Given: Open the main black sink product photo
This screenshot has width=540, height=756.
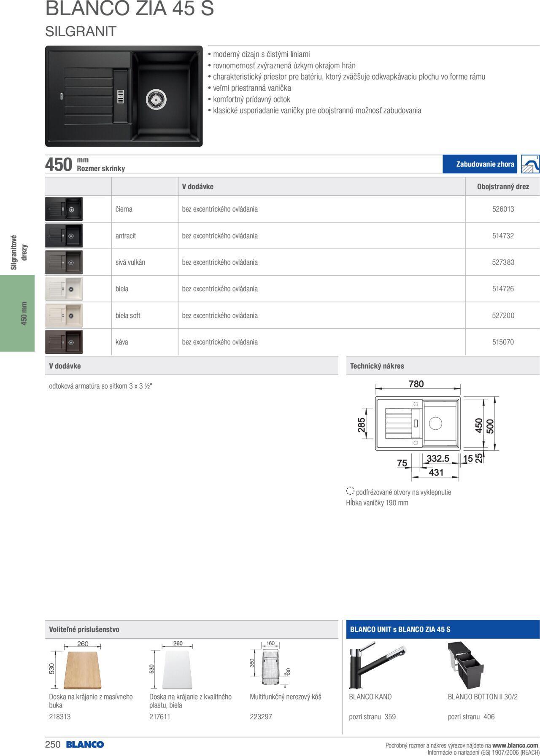Looking at the screenshot, I should coord(124,96).
